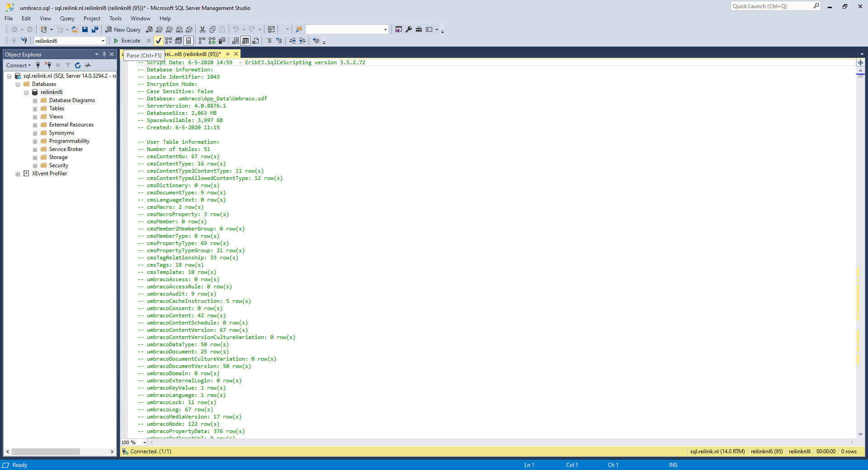Create an MDX query
This screenshot has width=868, height=470.
point(159,29)
